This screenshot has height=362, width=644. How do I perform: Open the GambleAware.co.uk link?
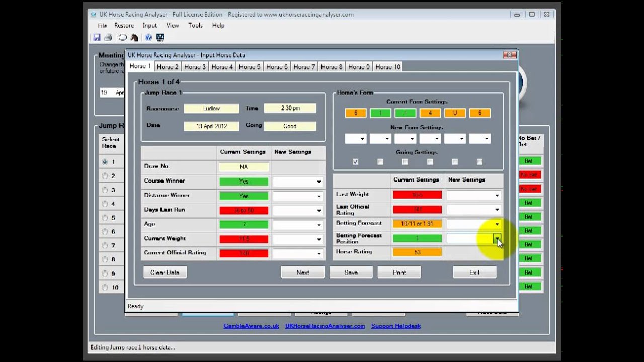(252, 326)
